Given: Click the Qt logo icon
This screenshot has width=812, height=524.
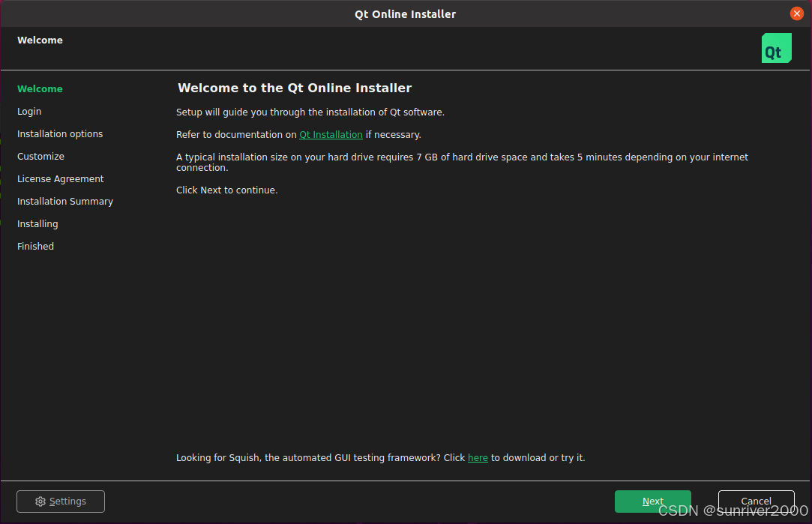Looking at the screenshot, I should pos(776,48).
